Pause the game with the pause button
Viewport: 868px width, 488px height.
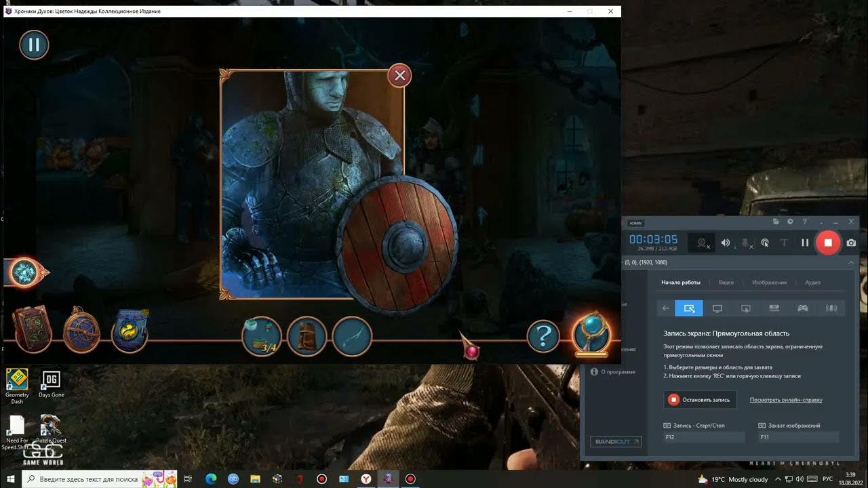coord(34,45)
